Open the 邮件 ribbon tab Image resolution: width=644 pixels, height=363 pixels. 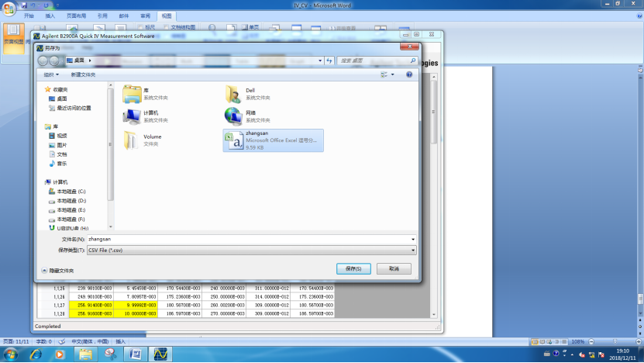[124, 16]
